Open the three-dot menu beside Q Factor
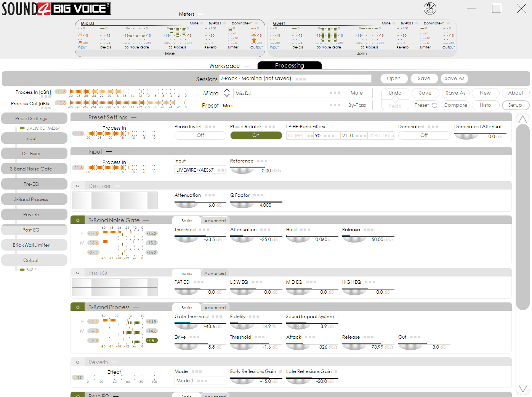This screenshot has height=397, width=532. (258, 195)
